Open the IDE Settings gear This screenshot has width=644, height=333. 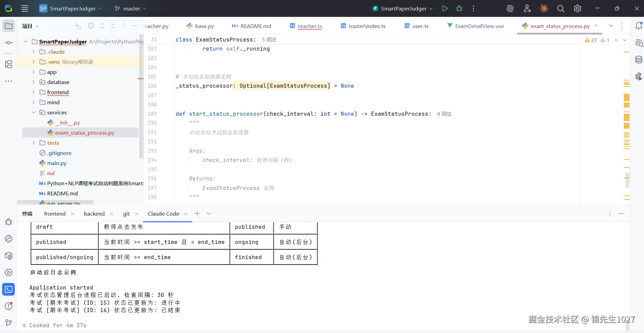[578, 8]
